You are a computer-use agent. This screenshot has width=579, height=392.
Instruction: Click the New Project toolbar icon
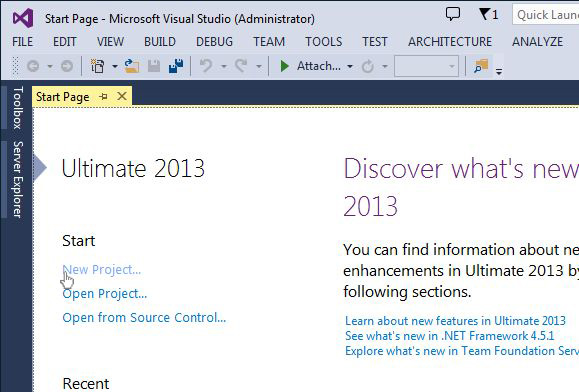[x=97, y=66]
